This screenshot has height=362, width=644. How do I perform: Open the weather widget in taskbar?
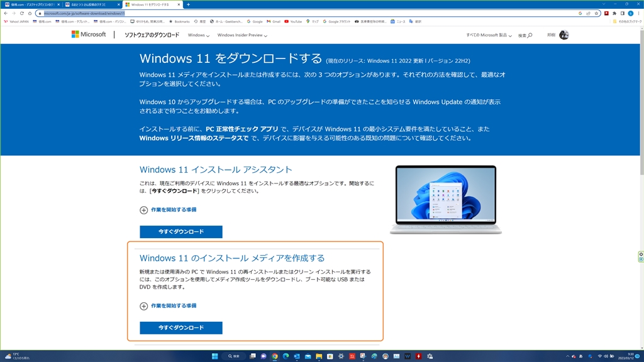16,356
